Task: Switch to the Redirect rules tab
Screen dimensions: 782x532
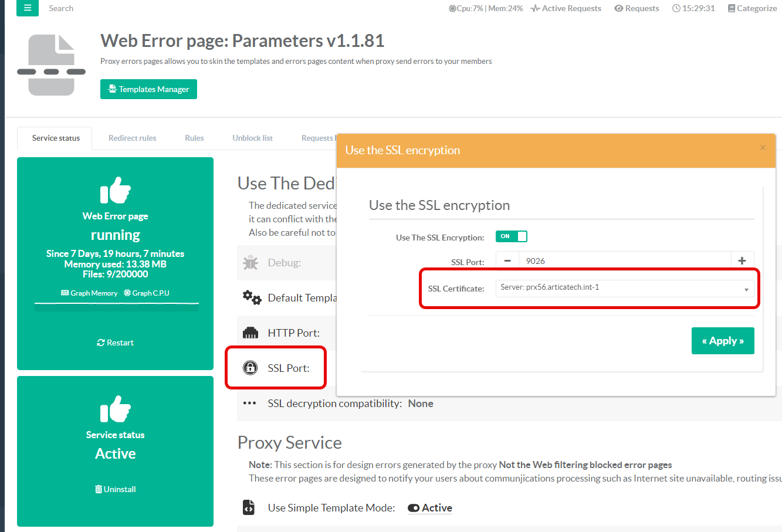Action: pyautogui.click(x=132, y=138)
